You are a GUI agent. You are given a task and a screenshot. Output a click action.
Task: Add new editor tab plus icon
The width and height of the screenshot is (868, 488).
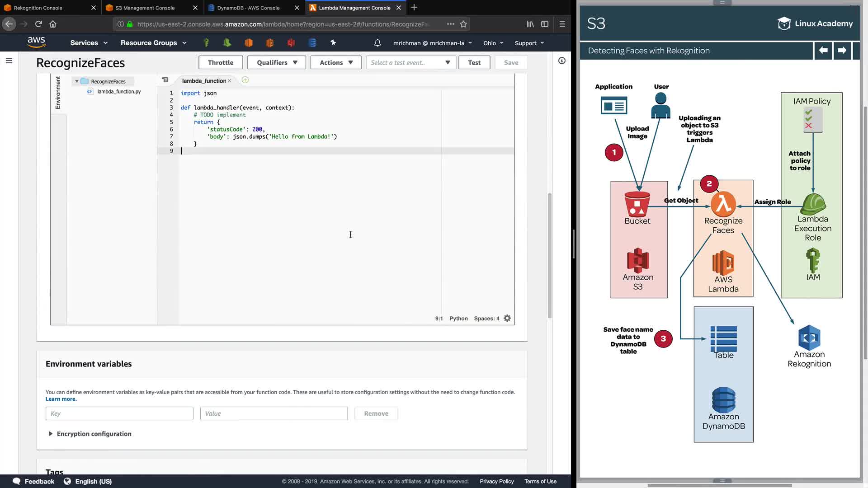point(245,80)
